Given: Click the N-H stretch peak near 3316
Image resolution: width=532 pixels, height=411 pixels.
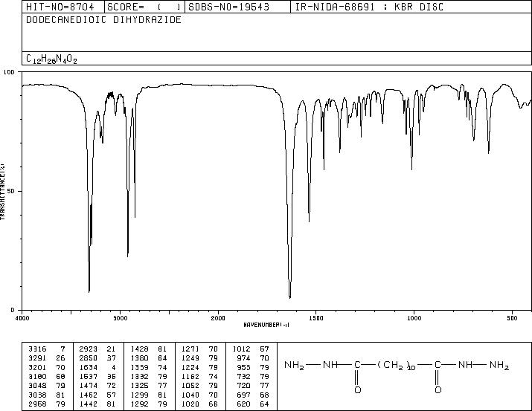Looking at the screenshot, I should coord(89,291).
